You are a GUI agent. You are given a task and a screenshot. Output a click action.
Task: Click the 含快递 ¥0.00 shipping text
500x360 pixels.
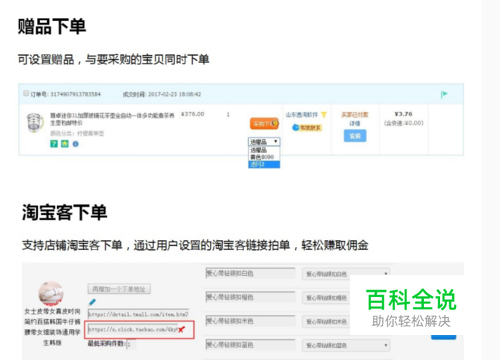coord(404,123)
